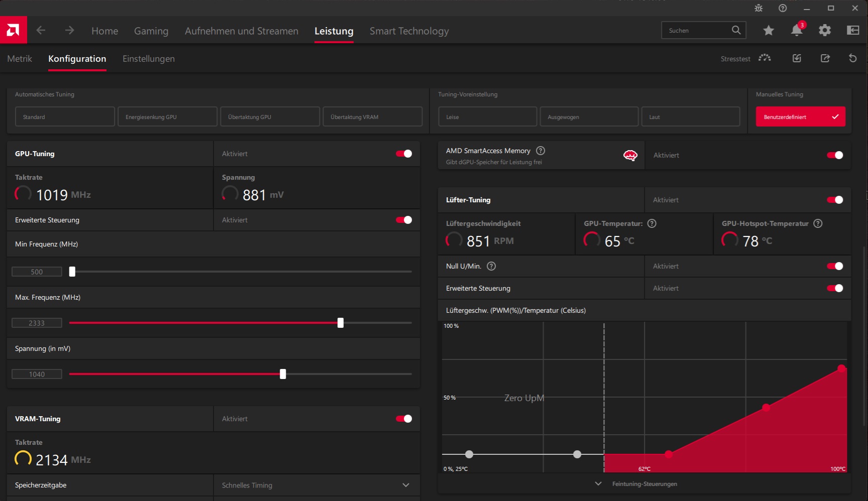Toggle fan Erweiterte Steuerung off
Viewport: 868px width, 501px height.
[835, 288]
